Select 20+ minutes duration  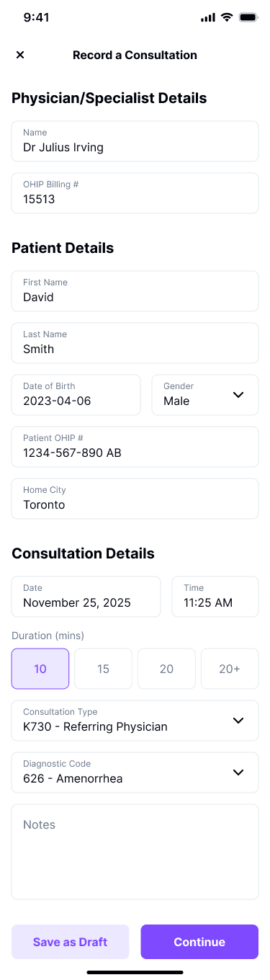click(230, 669)
